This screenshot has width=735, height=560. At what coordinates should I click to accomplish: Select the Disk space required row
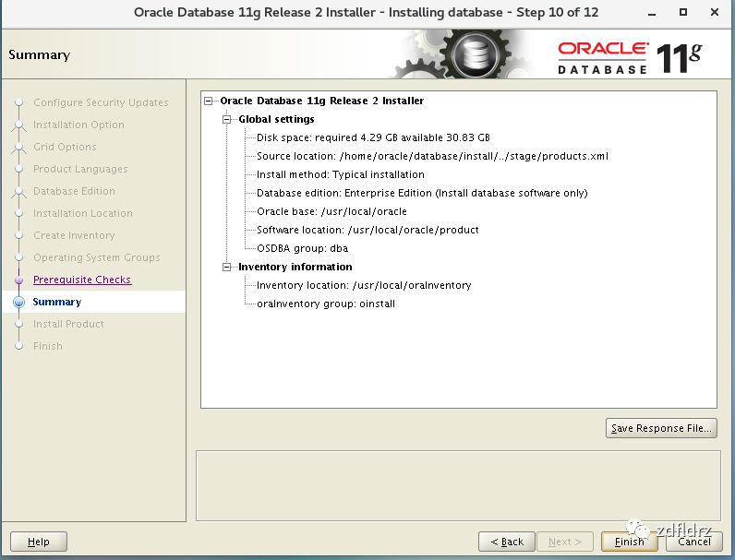pos(373,137)
